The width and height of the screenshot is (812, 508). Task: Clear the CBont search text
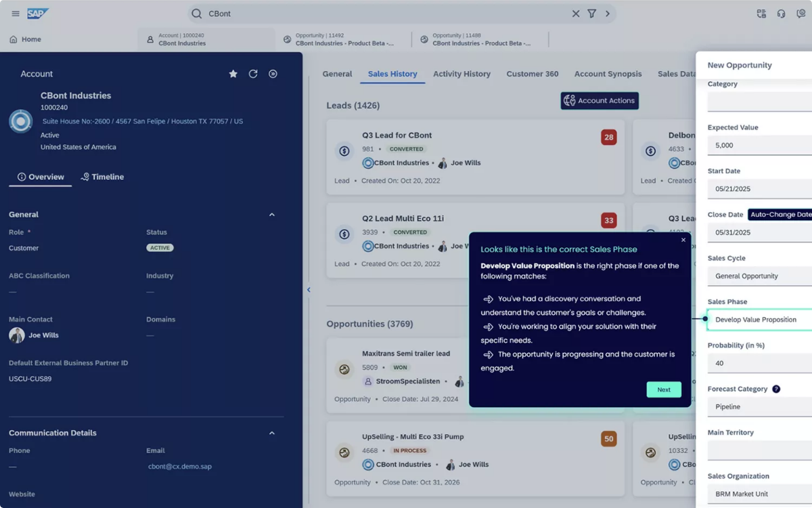tap(576, 14)
